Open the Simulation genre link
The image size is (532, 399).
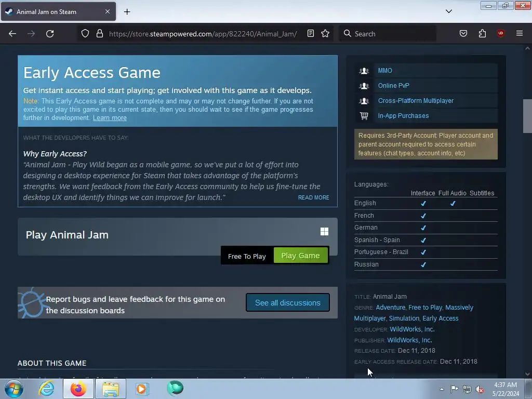coord(404,318)
